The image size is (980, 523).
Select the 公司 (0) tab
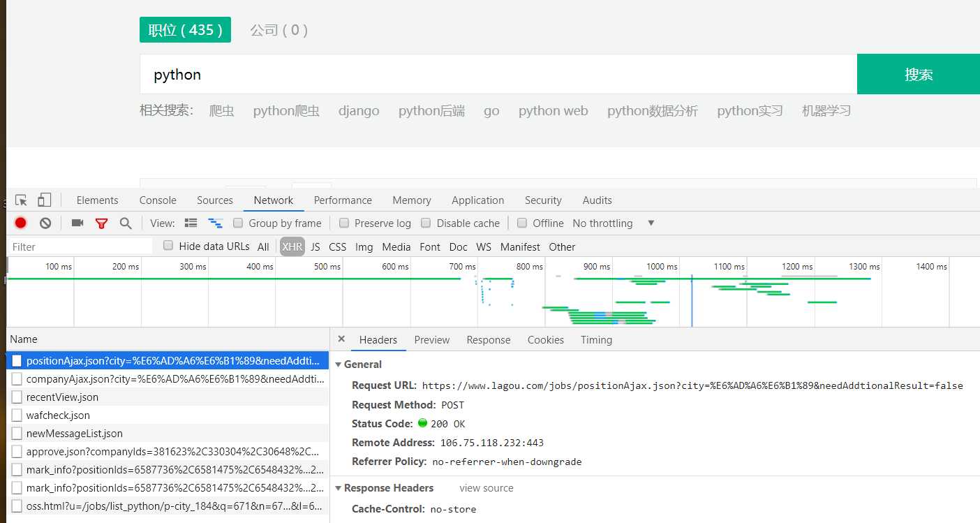[x=279, y=30]
